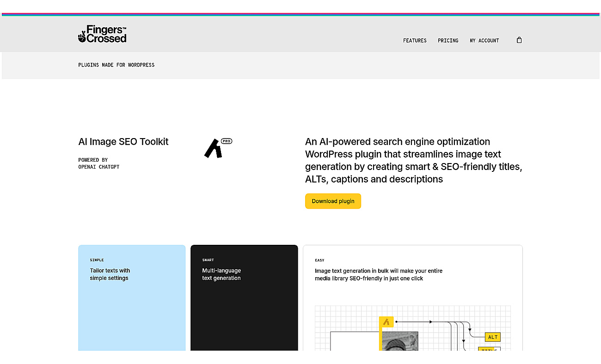Select the Simple light blue feature card
601x364 pixels.
pos(132,297)
